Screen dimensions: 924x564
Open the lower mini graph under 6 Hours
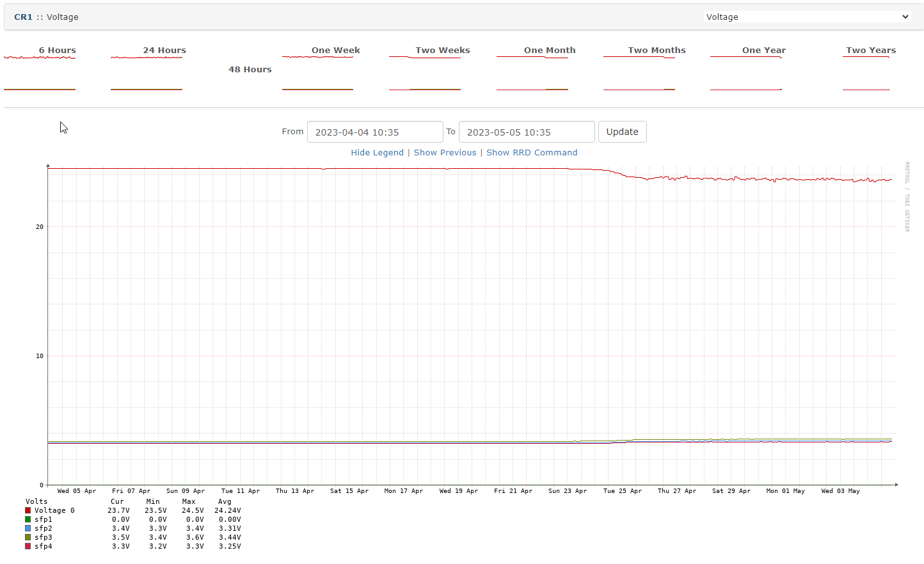point(40,89)
